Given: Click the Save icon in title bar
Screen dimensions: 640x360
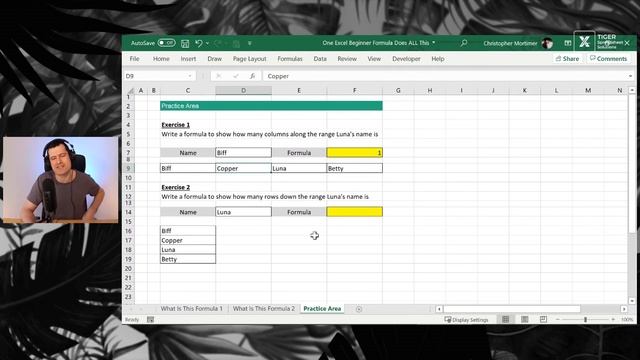Looking at the screenshot, I should point(185,43).
